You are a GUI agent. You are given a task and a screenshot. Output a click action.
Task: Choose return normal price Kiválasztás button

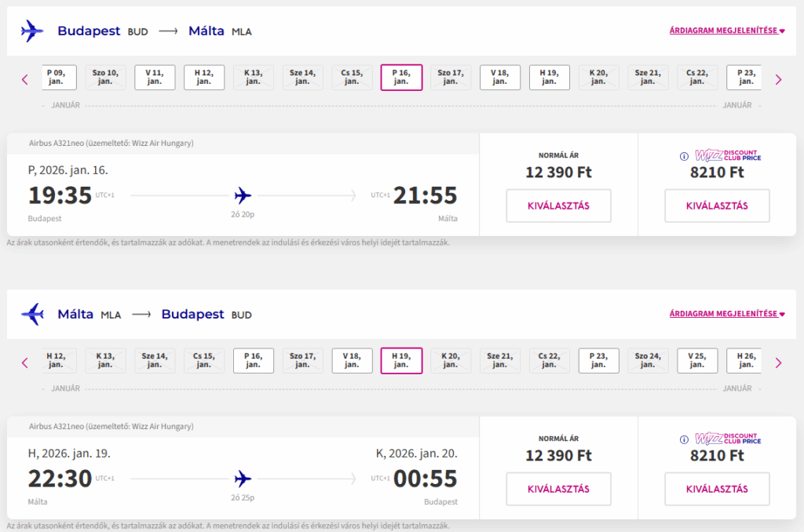point(558,489)
